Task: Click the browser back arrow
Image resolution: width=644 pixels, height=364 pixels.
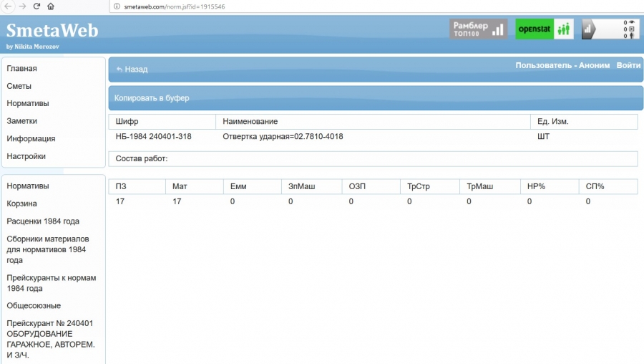Action: 6,6
